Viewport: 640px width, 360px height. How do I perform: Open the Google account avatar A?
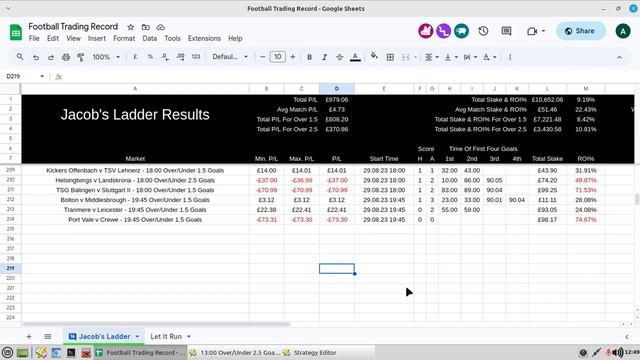tap(623, 31)
